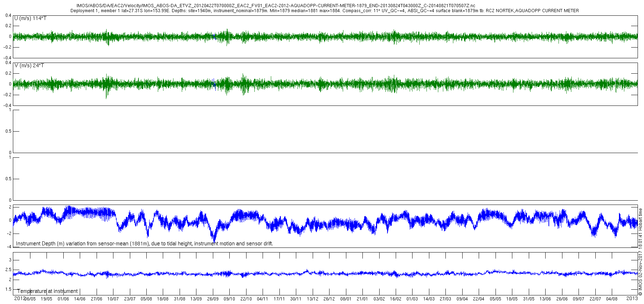Click the '14/06' date tick label

pos(80,299)
